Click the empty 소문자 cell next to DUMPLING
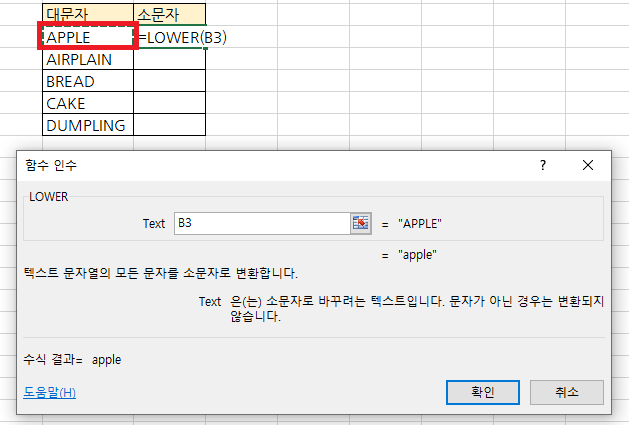 pos(170,125)
